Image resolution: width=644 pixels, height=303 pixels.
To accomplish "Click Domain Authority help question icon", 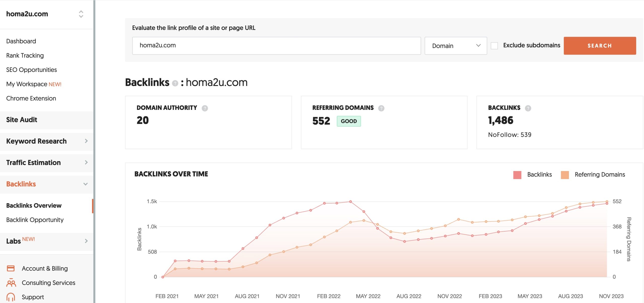I will click(205, 108).
